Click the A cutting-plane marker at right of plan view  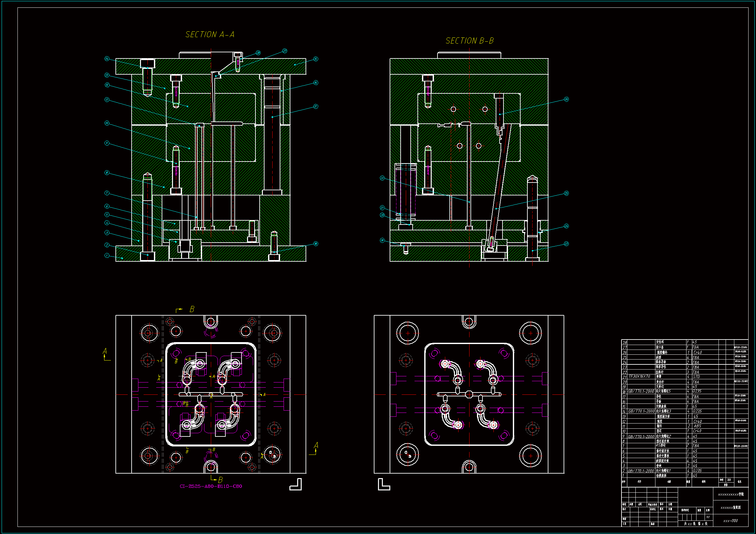tap(316, 445)
